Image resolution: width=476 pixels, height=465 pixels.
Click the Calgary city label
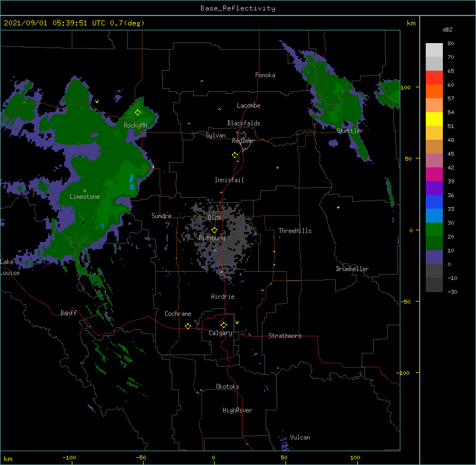point(220,333)
